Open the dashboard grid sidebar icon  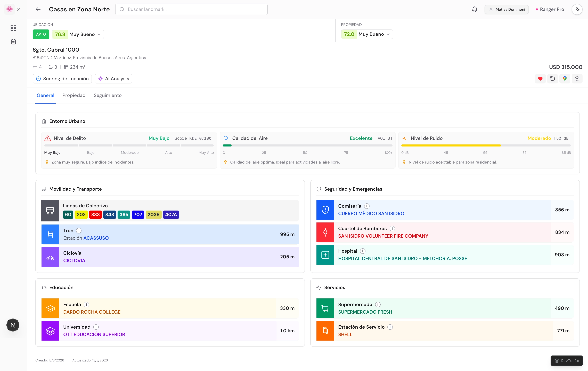pos(13,28)
